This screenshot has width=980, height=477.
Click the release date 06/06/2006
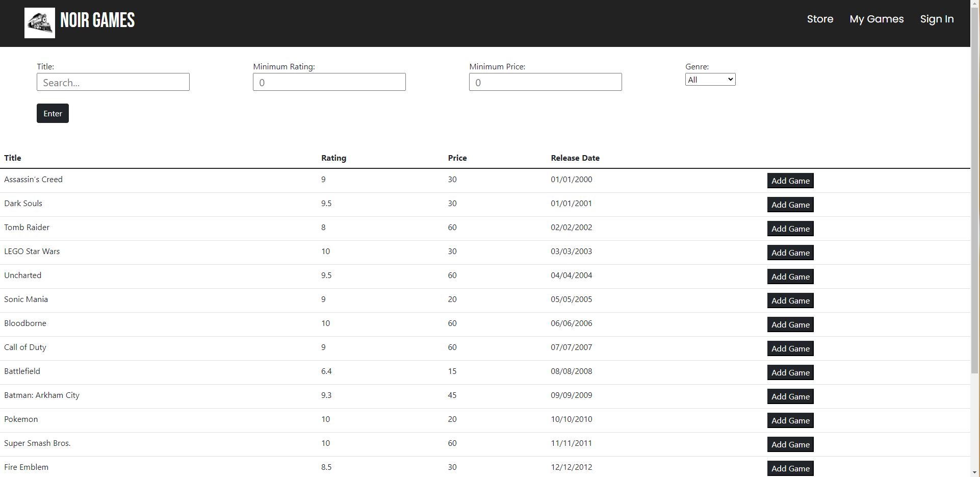[572, 323]
